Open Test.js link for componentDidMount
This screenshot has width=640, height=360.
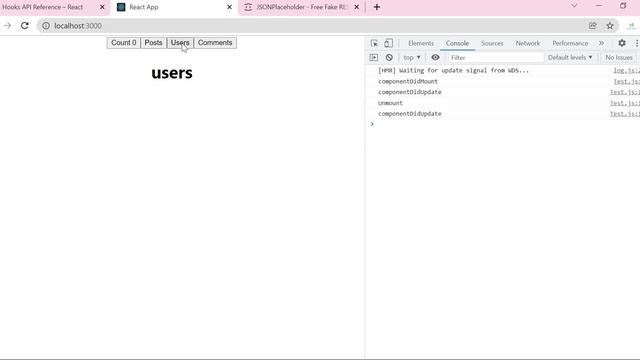(x=627, y=82)
